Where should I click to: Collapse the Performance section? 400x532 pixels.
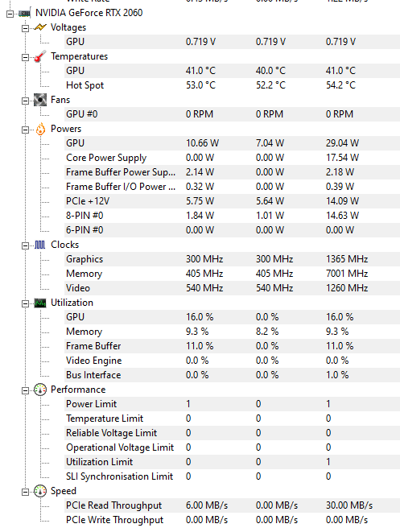point(25,391)
